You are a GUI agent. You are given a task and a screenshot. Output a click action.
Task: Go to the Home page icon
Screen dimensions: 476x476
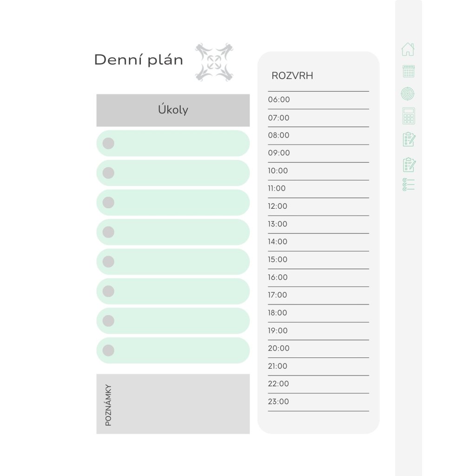point(408,49)
